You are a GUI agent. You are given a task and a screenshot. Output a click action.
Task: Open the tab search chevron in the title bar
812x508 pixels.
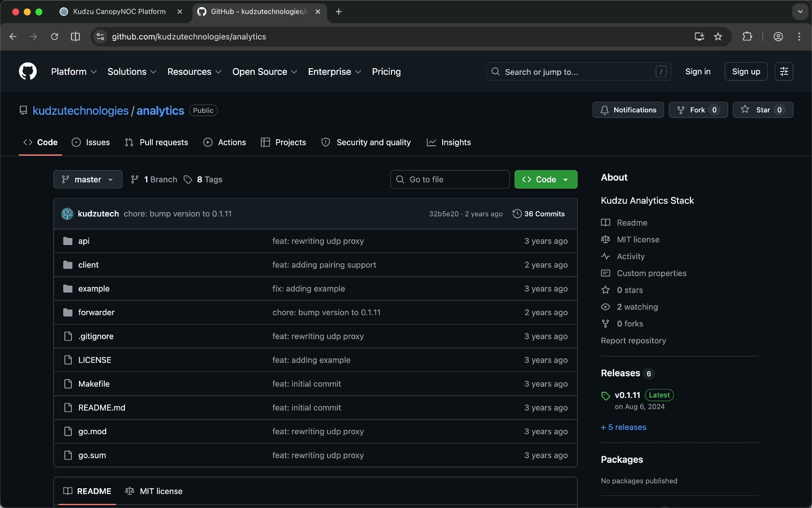tap(800, 12)
